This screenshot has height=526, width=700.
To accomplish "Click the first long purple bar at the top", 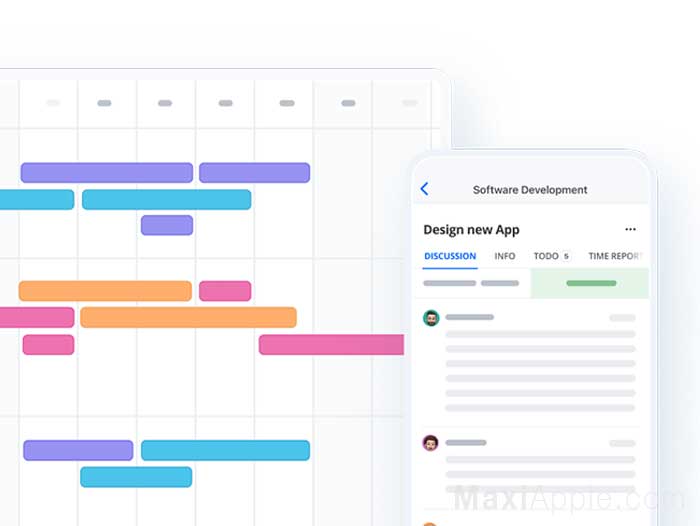I will coord(107,173).
